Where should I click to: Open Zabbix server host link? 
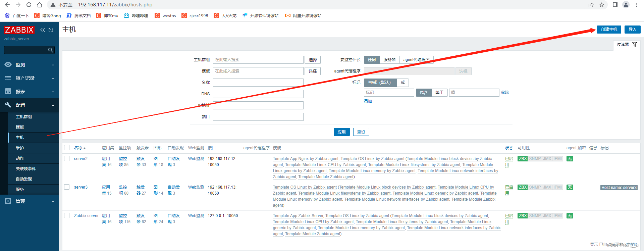tap(86, 216)
